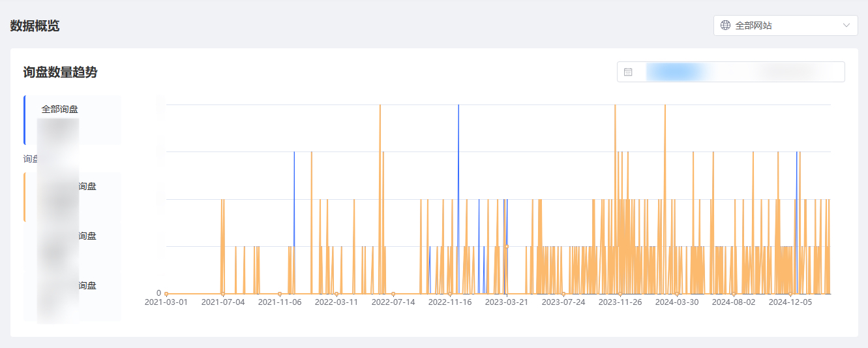The height and width of the screenshot is (348, 868).
Task: Click the blue-highlighted start date field
Action: 675,72
